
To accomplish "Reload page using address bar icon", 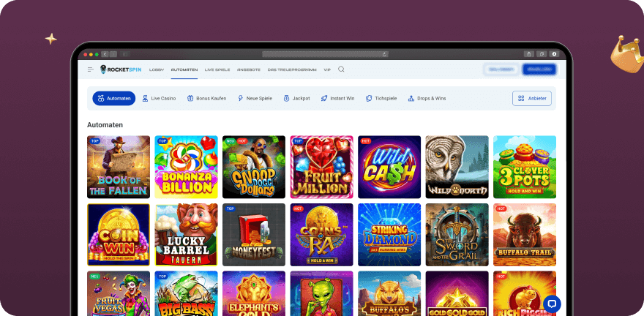I will click(384, 54).
